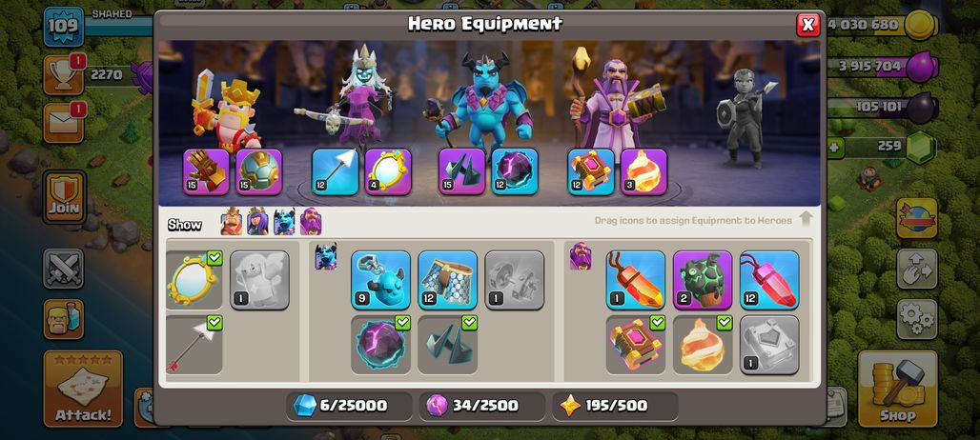Toggle the equipped dark orb in inventory
Screen dimensions: 980x440
point(380,345)
